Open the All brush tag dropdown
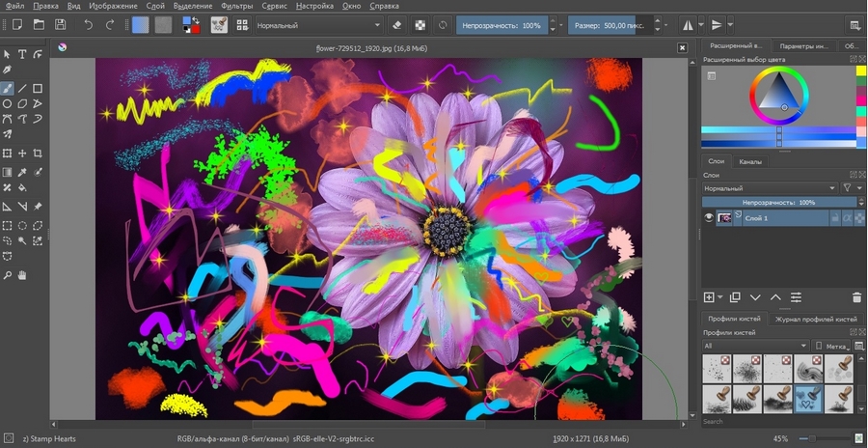Screen dimensions: 868x448 755,346
